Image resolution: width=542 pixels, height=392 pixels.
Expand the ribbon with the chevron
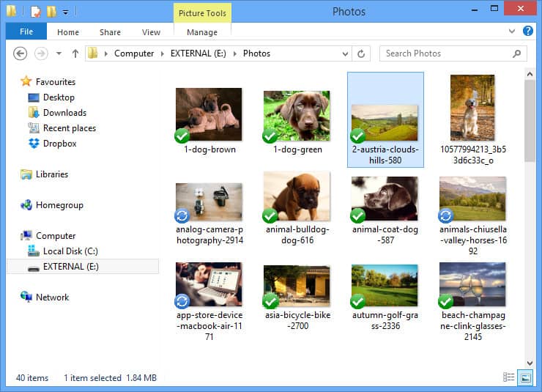coord(511,31)
